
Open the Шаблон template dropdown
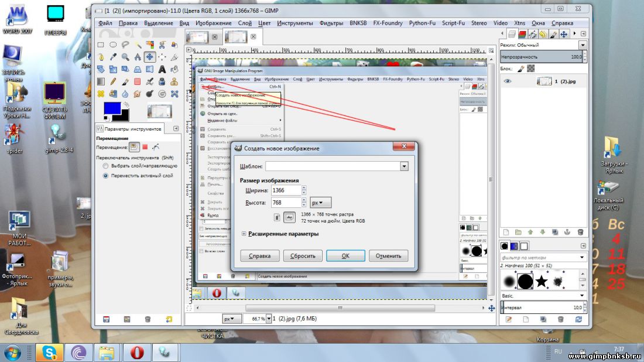(404, 166)
